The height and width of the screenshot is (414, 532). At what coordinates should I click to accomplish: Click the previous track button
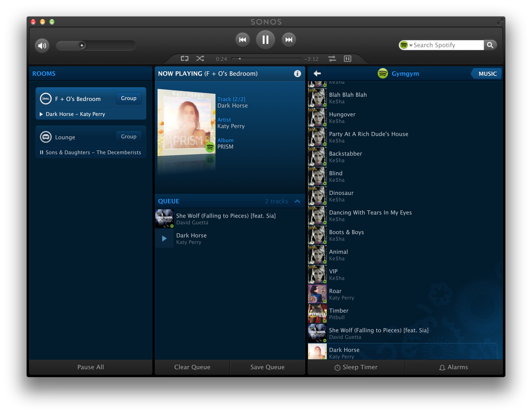[x=242, y=40]
